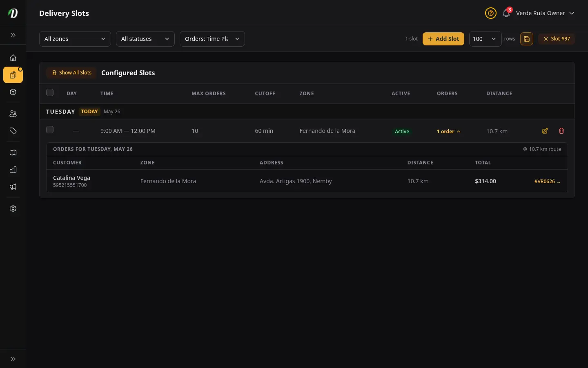Open the 100 rows per page dropdown

tap(485, 39)
